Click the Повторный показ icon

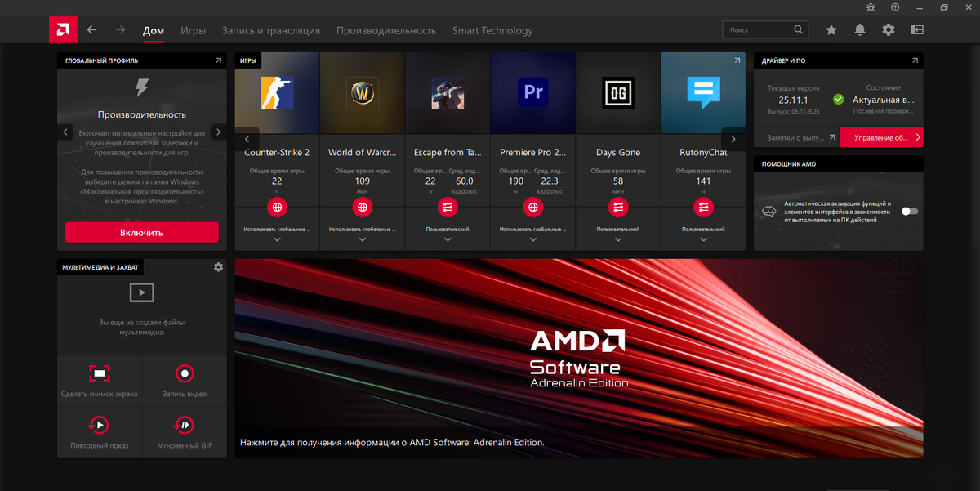pyautogui.click(x=97, y=425)
